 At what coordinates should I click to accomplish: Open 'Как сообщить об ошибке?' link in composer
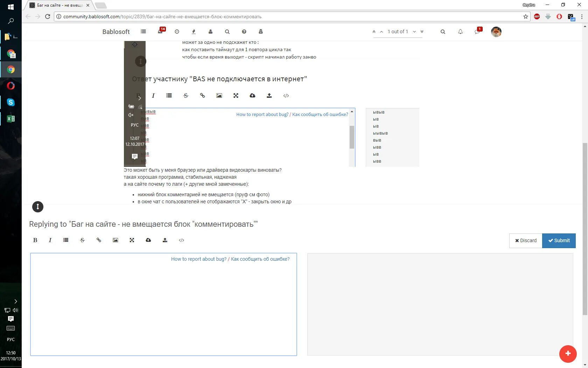click(260, 259)
